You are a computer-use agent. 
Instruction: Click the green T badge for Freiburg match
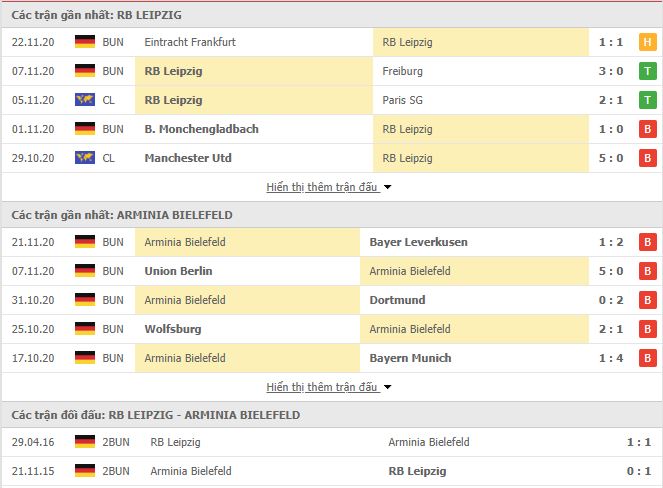[647, 71]
